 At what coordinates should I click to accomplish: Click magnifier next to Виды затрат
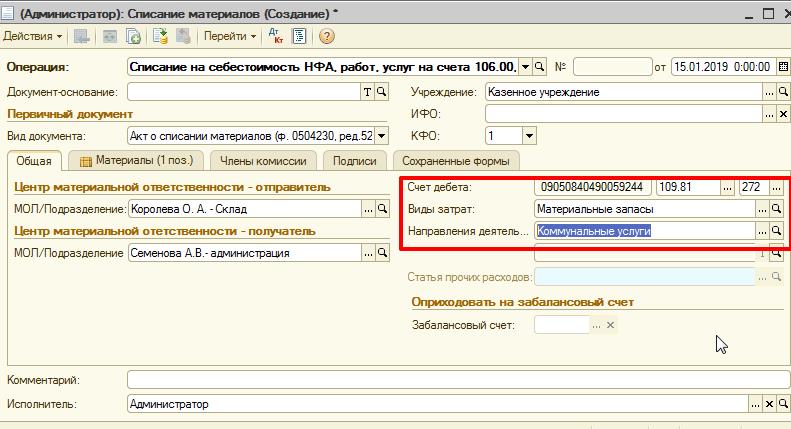click(x=776, y=209)
